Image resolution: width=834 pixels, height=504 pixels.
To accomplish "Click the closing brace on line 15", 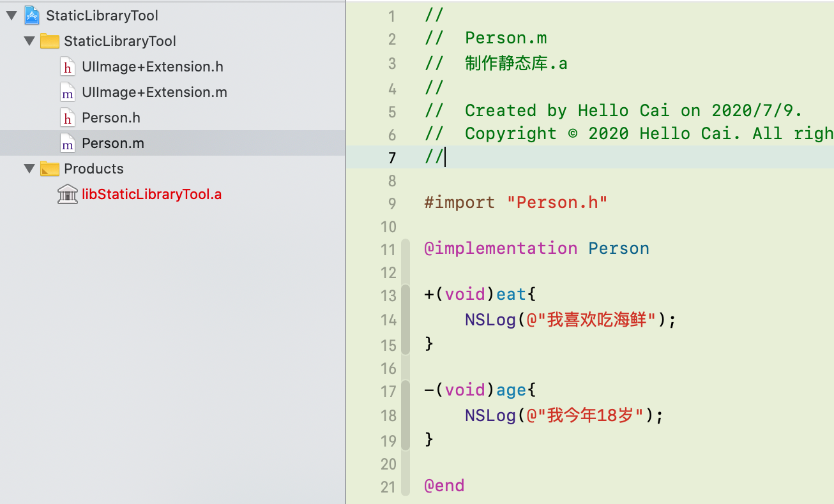I will pos(429,343).
